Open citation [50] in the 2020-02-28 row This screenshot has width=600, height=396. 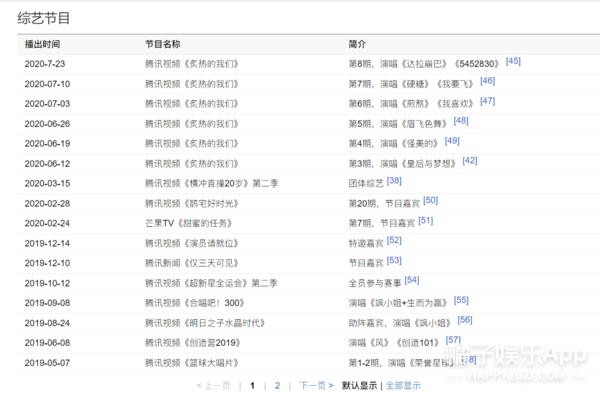430,200
